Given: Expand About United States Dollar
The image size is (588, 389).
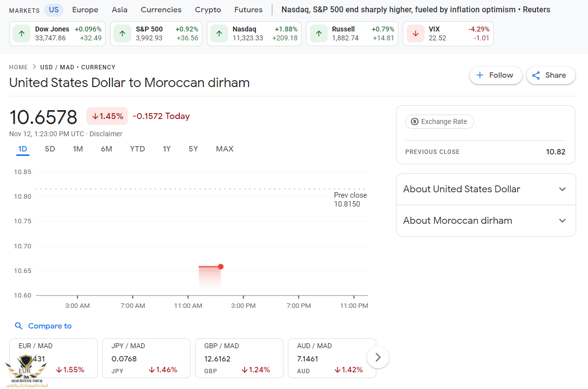Looking at the screenshot, I should pos(562,189).
